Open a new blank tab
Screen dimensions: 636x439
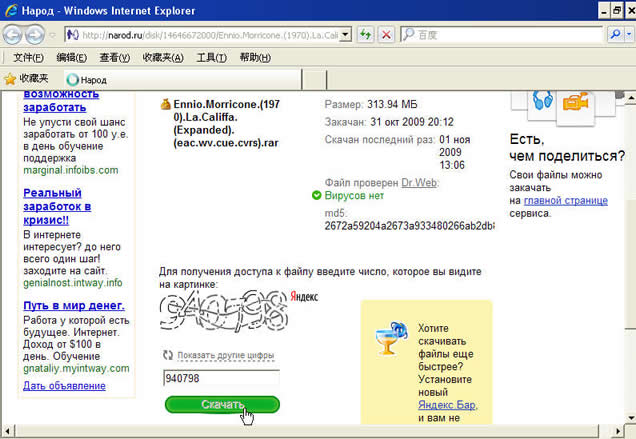pyautogui.click(x=314, y=80)
